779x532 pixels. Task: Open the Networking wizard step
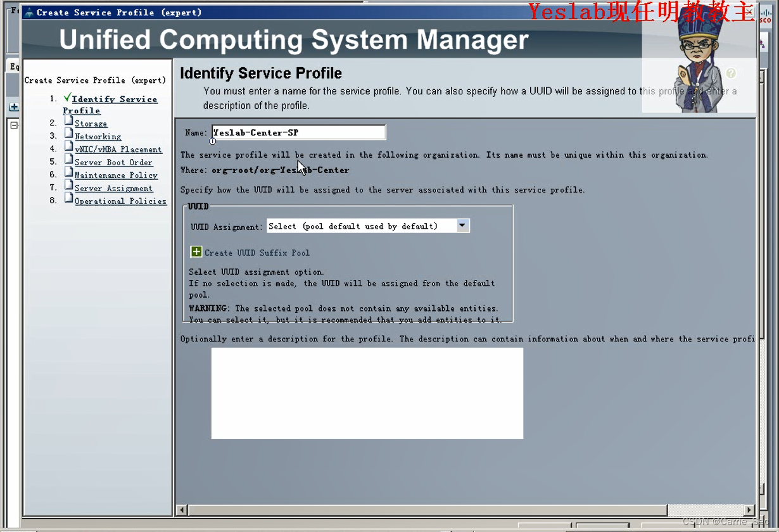pyautogui.click(x=98, y=136)
